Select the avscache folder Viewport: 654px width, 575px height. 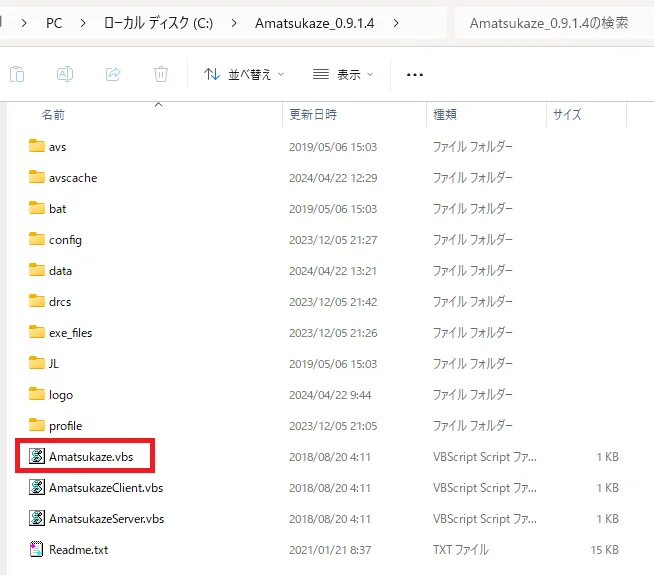coord(72,178)
